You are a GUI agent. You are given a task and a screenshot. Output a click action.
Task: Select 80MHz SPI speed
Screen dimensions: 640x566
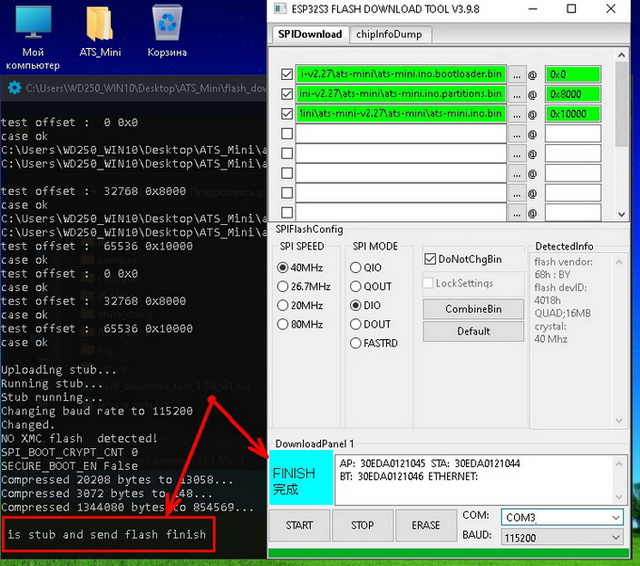[x=300, y=324]
